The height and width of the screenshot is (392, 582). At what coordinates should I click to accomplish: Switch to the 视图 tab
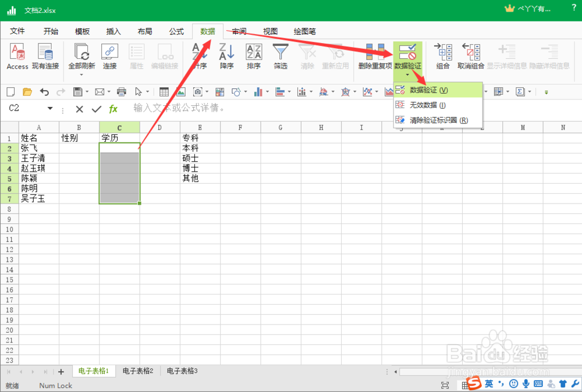(x=270, y=31)
